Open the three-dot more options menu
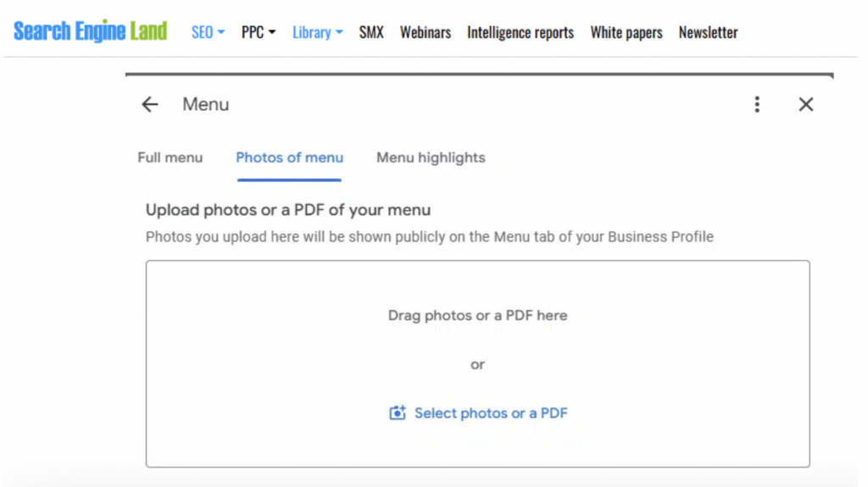The height and width of the screenshot is (487, 868). 757,104
